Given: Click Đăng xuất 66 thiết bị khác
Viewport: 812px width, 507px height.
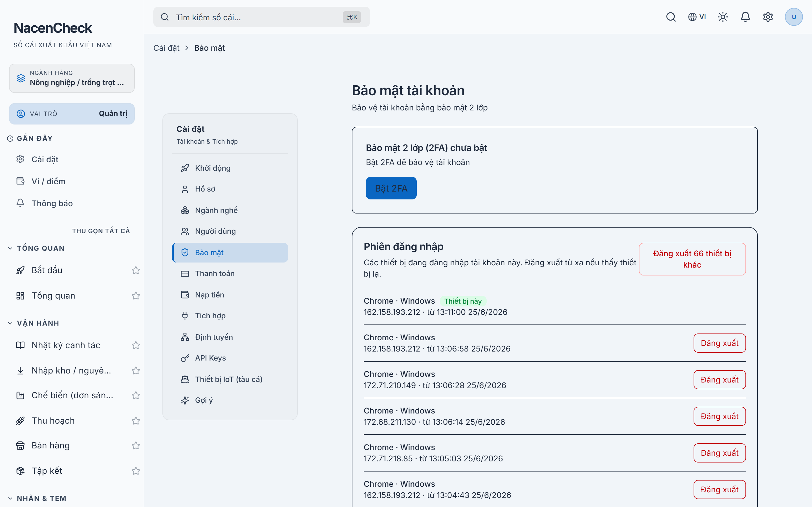Looking at the screenshot, I should tap(692, 259).
